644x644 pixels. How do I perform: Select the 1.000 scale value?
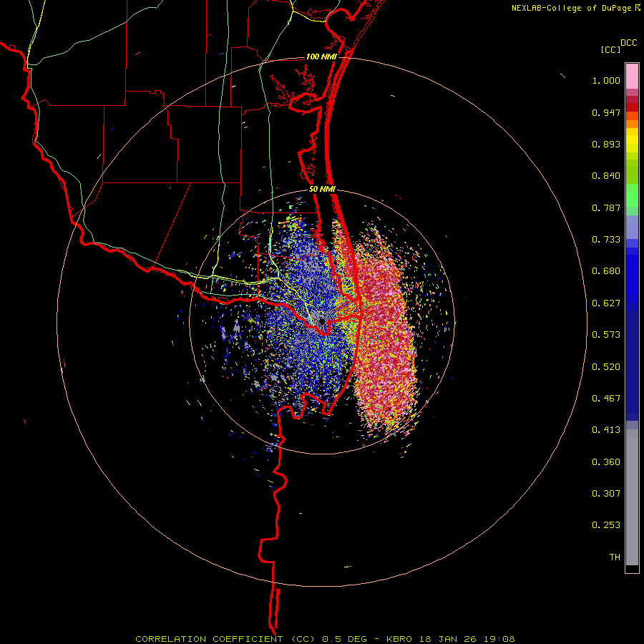[606, 80]
